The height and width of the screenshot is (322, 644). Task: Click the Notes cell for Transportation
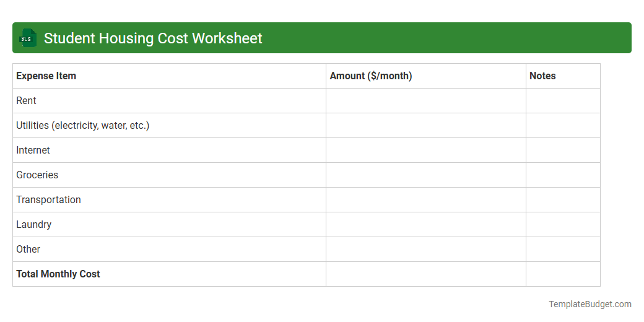563,199
